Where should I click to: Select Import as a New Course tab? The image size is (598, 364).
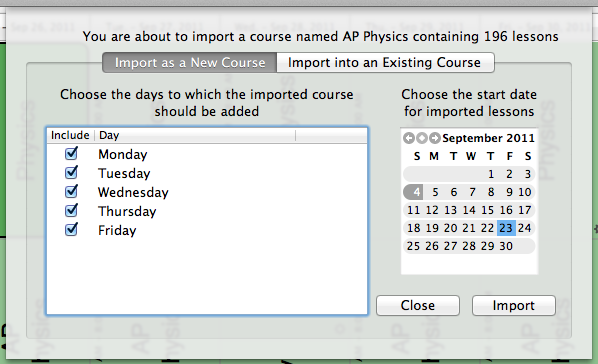tap(190, 63)
